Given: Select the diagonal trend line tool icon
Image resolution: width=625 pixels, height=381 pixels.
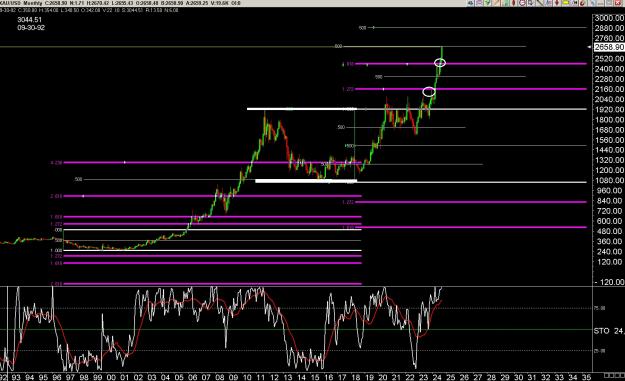Looking at the screenshot, I should (539, 3).
